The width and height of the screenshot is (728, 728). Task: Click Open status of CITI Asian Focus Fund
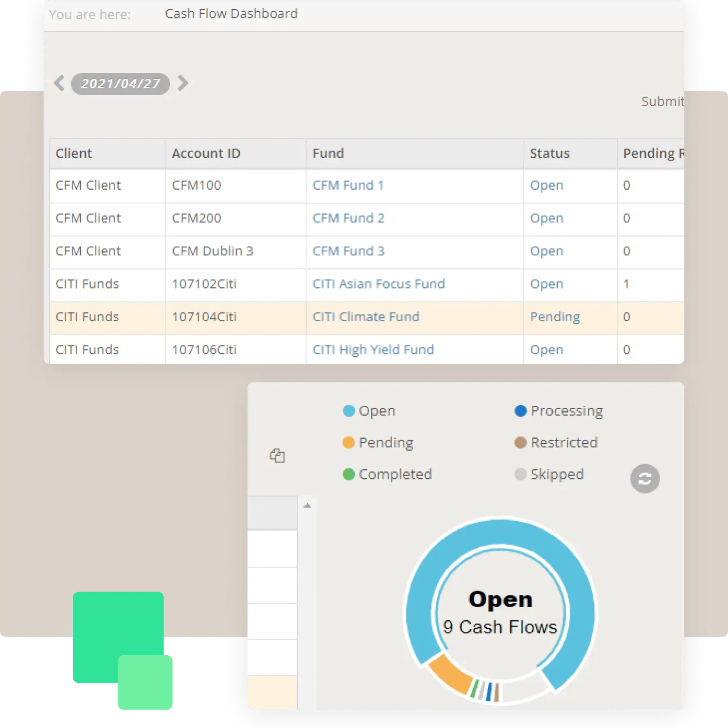[x=546, y=284]
